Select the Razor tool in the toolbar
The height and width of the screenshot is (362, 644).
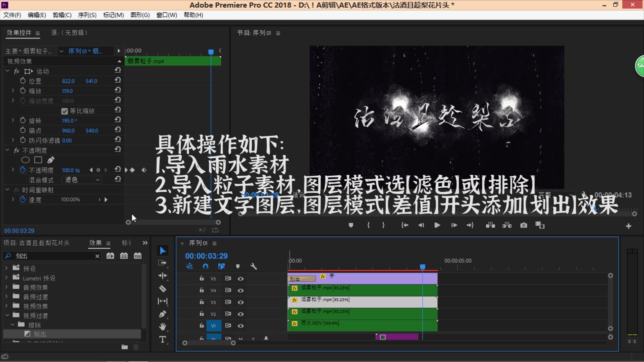coord(163,289)
